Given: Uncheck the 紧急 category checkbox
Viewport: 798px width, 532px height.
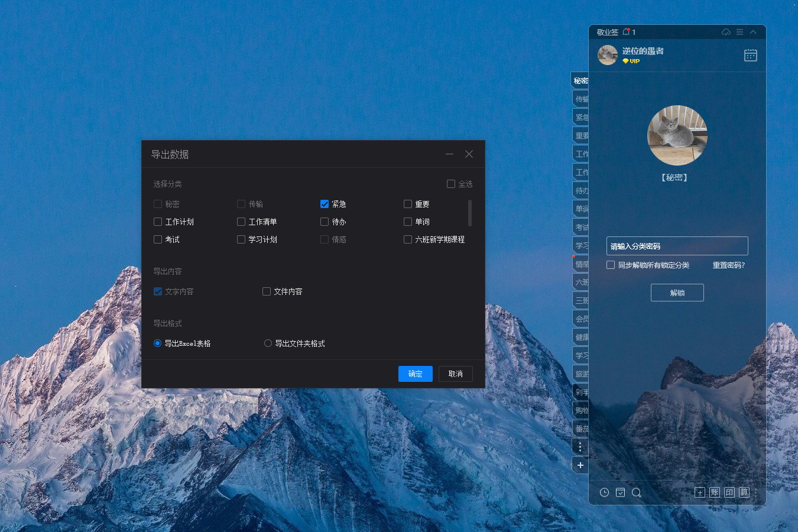Looking at the screenshot, I should (325, 204).
